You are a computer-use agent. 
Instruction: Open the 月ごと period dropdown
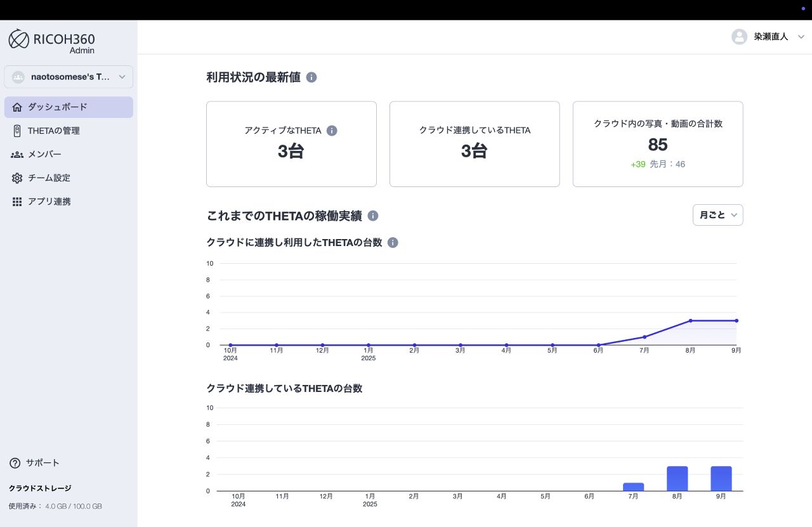click(717, 215)
